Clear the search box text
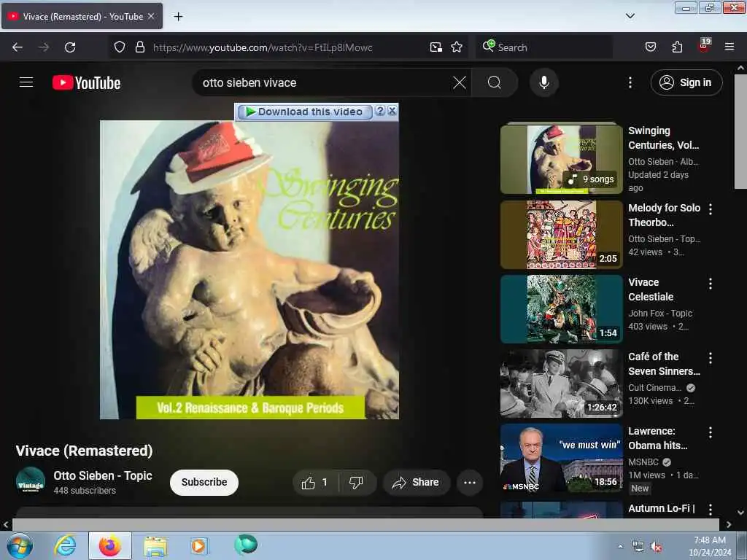The height and width of the screenshot is (560, 747). (460, 83)
